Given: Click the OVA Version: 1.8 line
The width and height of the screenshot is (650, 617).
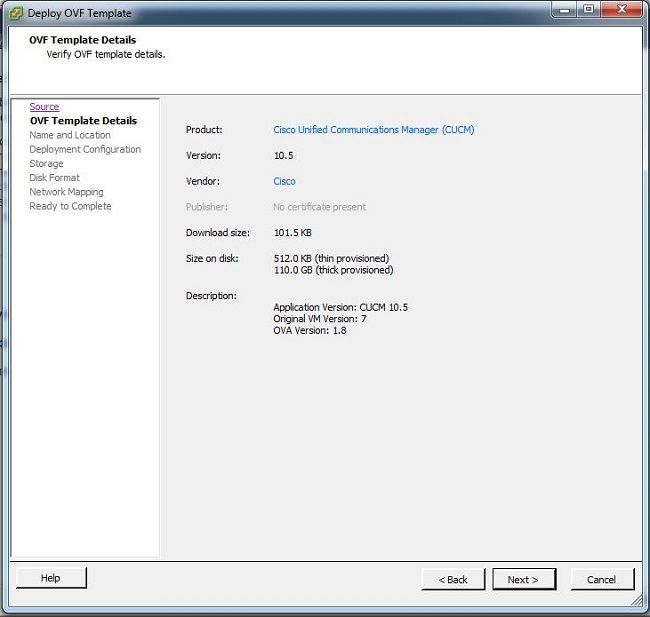Looking at the screenshot, I should 310,330.
